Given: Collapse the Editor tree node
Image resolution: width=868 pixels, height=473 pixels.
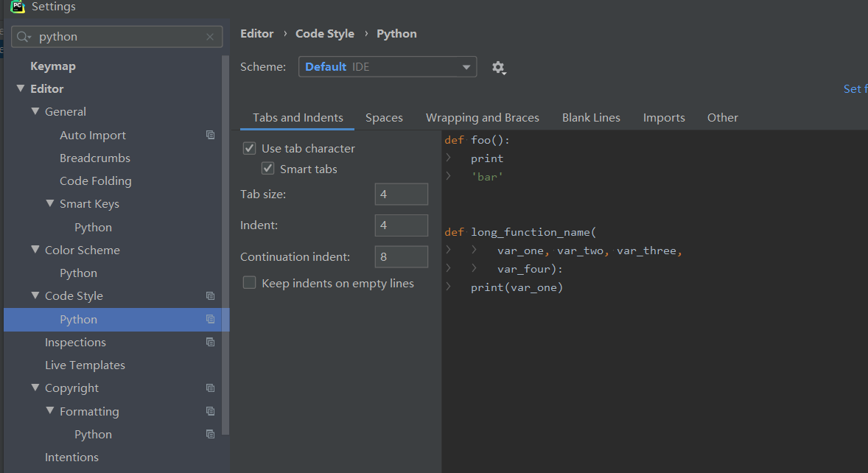Looking at the screenshot, I should pyautogui.click(x=20, y=88).
